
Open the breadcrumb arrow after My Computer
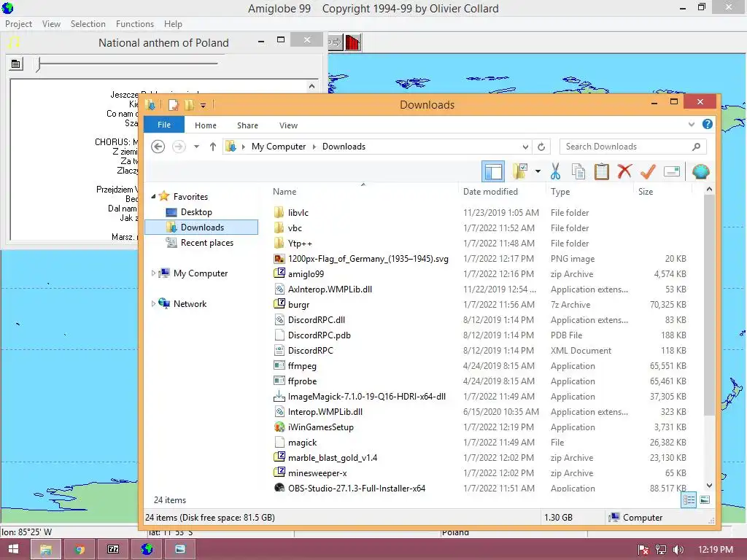pyautogui.click(x=314, y=147)
